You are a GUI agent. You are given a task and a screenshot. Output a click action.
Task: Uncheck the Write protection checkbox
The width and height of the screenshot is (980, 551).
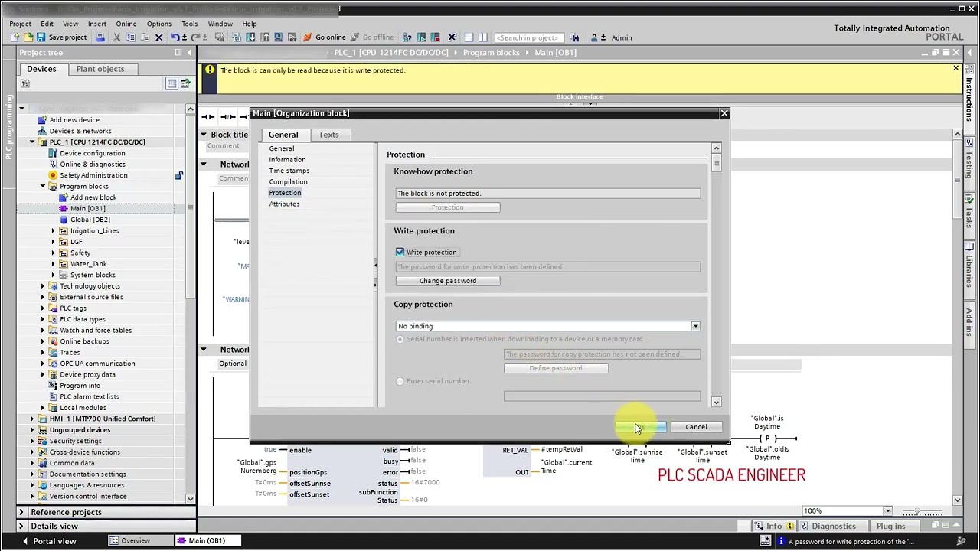[400, 252]
